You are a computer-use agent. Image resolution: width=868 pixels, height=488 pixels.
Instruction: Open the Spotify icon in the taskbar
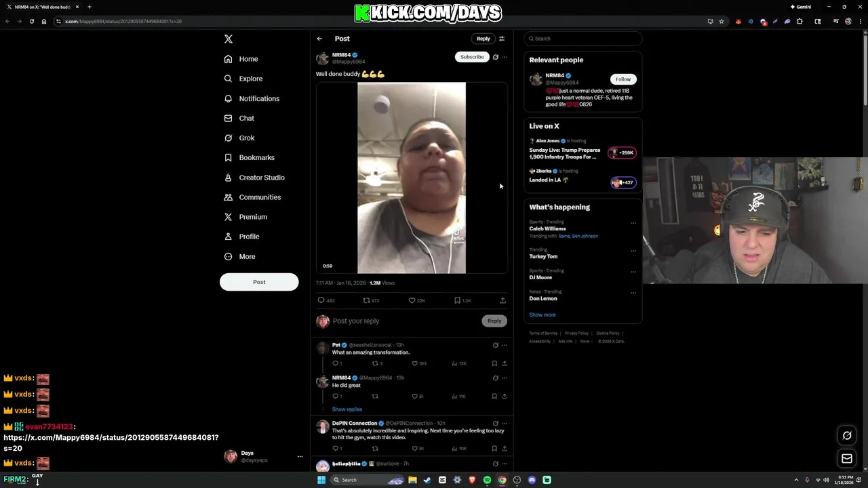(x=487, y=480)
